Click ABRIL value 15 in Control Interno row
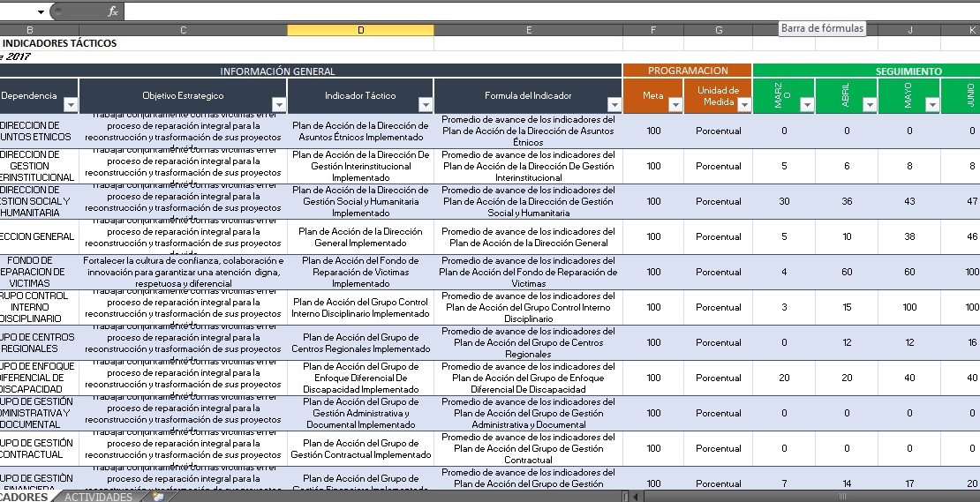 click(847, 307)
